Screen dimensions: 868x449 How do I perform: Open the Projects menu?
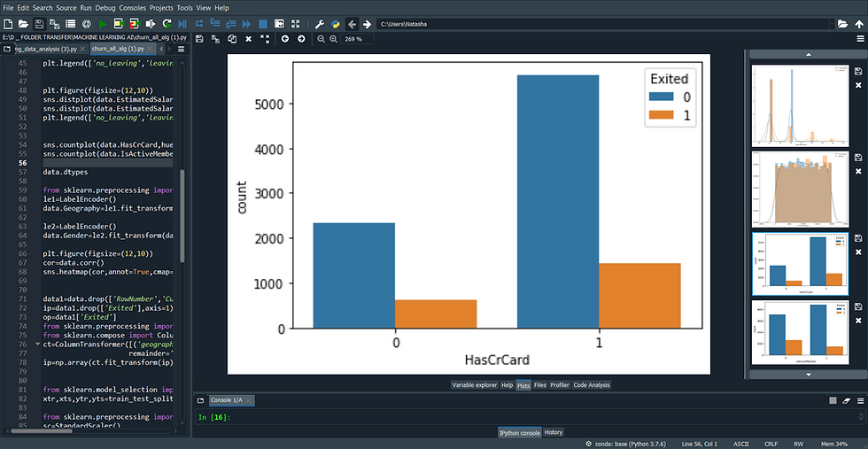161,8
